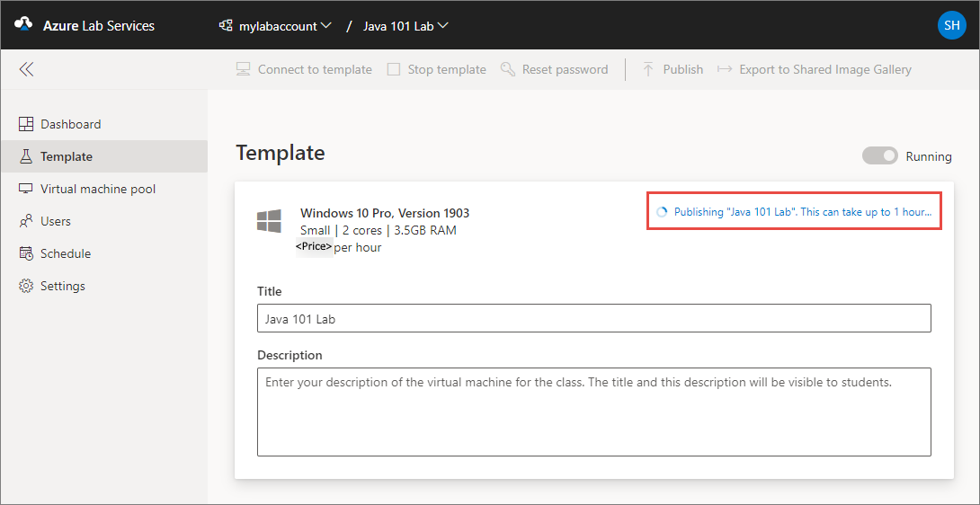Click the Stop template square icon
This screenshot has height=505, width=980.
pyautogui.click(x=394, y=69)
